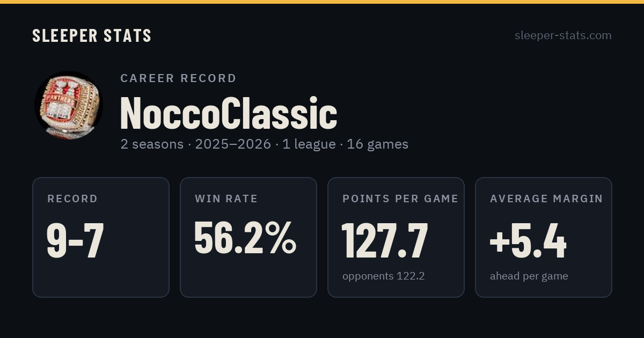Open the sleeper-stats.com link
The image size is (644, 338).
(563, 35)
